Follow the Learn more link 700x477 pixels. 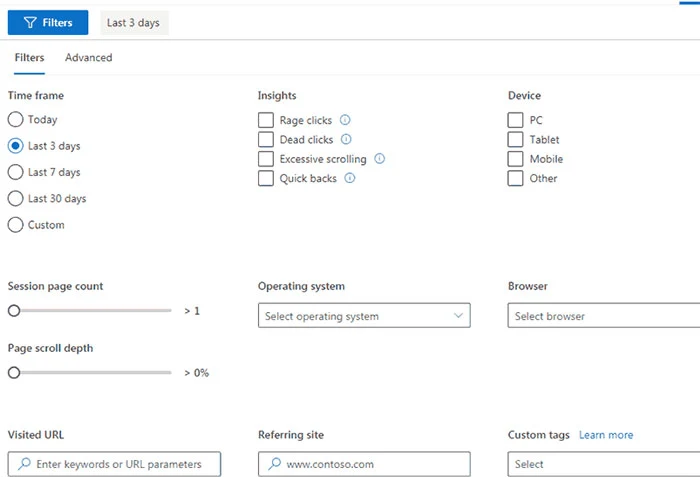click(606, 435)
